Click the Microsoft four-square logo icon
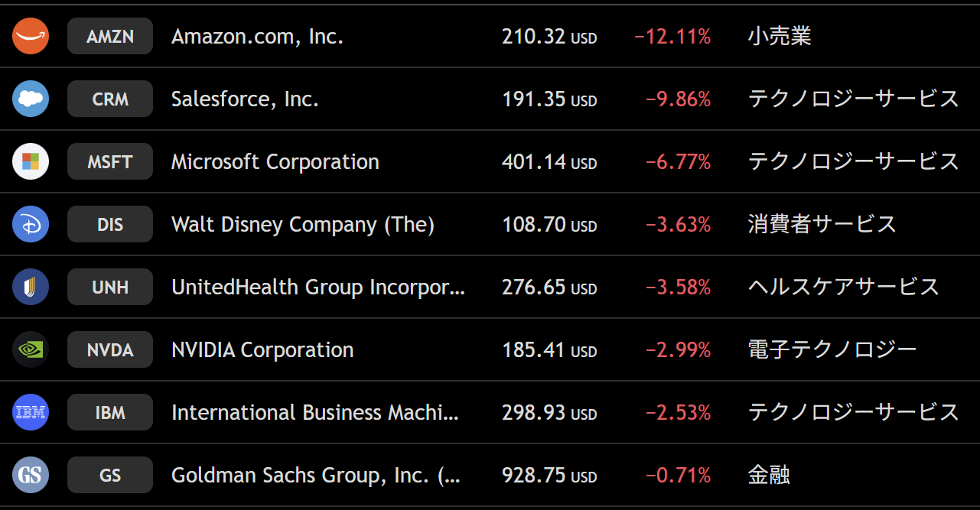Image resolution: width=980 pixels, height=510 pixels. coord(31,161)
